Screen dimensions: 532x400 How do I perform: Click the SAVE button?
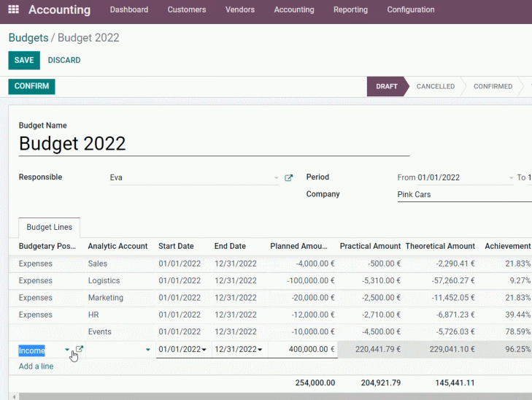coord(24,61)
